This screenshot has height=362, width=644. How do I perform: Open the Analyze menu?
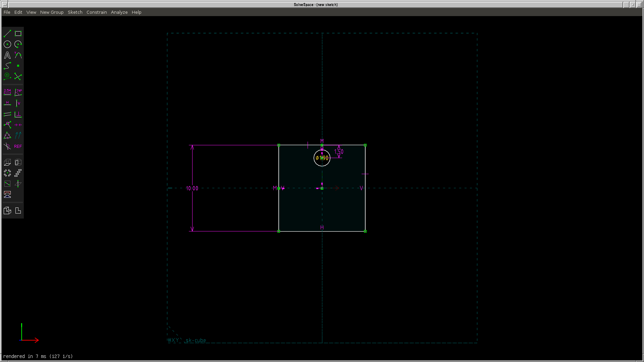click(x=119, y=12)
